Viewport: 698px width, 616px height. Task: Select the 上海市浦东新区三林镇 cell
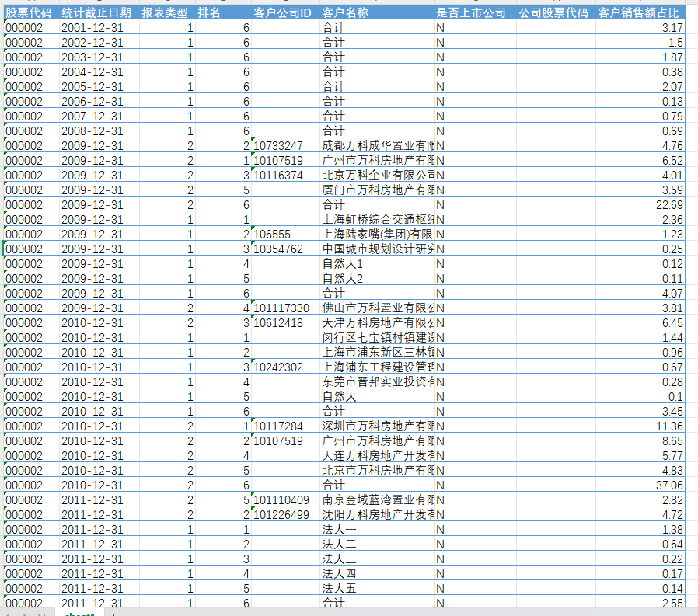[377, 352]
